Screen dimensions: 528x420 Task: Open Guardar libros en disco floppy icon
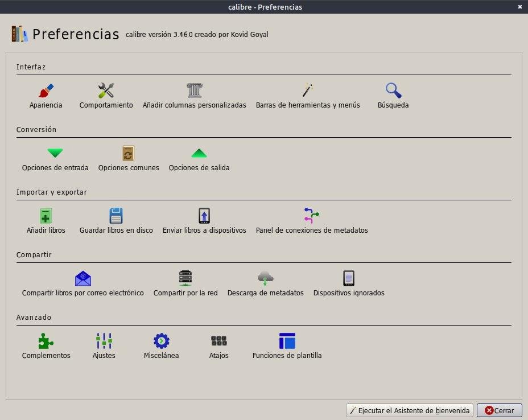[x=116, y=216]
